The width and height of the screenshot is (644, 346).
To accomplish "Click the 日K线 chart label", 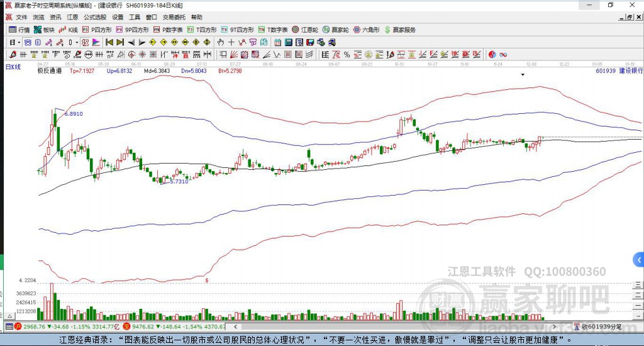I will (x=13, y=67).
